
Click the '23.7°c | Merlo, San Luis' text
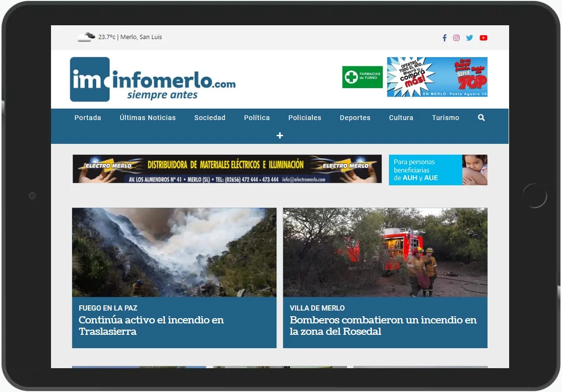[x=130, y=37]
